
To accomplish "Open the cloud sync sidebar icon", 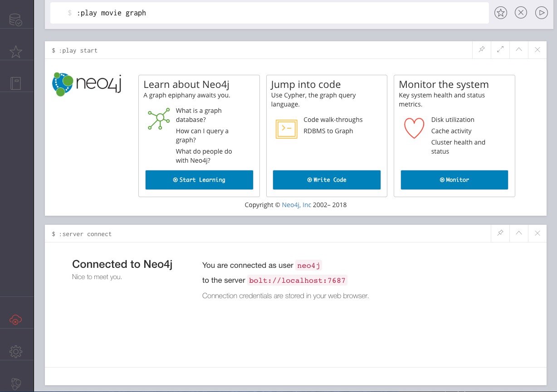I will click(x=16, y=320).
